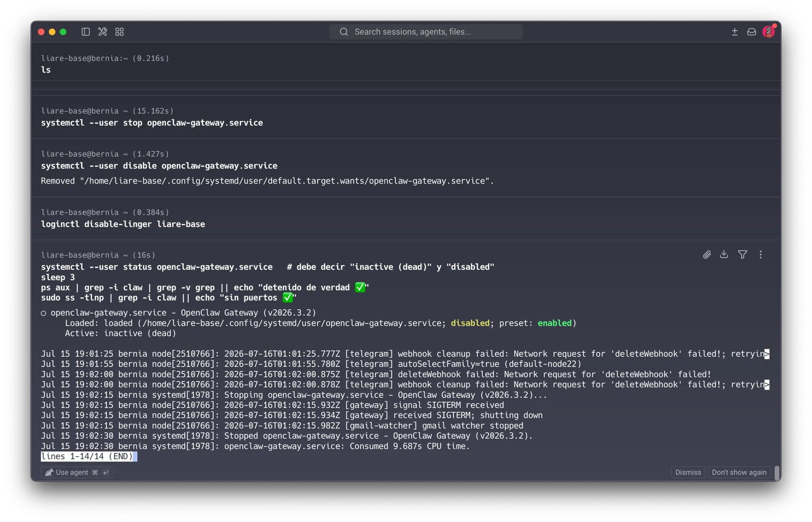Open the grid layout icon
This screenshot has width=812, height=522.
[119, 32]
